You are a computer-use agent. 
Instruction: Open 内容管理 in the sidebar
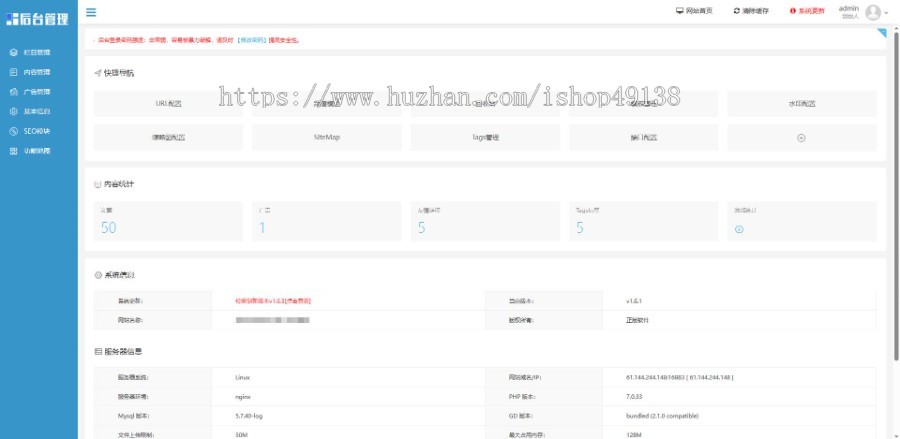39,72
